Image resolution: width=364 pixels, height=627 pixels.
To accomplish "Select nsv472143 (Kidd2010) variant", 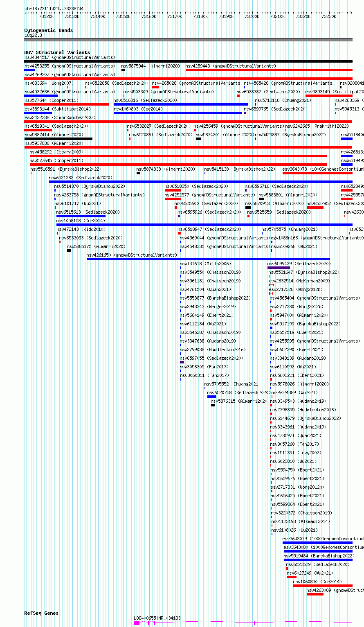I will (81, 229).
